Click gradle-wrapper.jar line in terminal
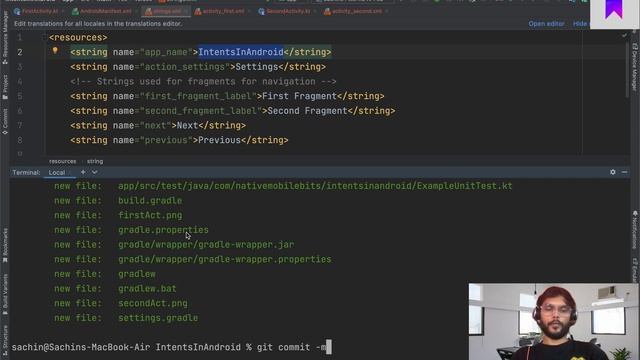Image resolution: width=640 pixels, height=360 pixels. click(206, 245)
